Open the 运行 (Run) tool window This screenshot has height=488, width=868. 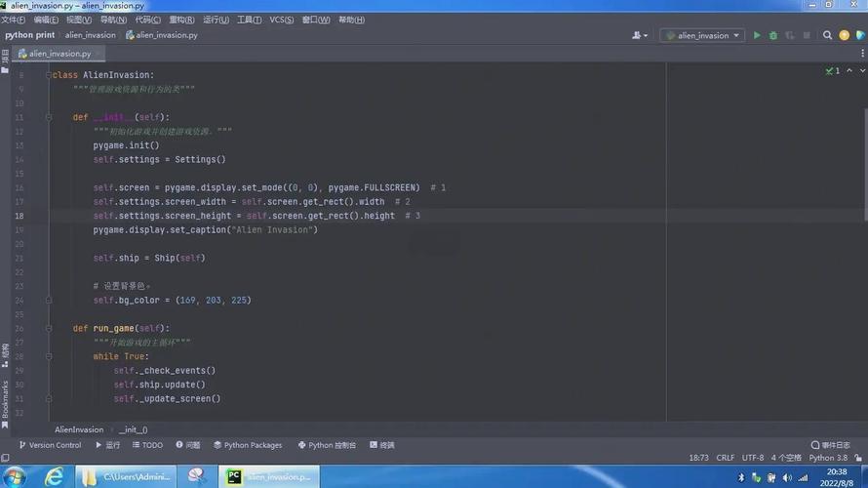point(108,445)
